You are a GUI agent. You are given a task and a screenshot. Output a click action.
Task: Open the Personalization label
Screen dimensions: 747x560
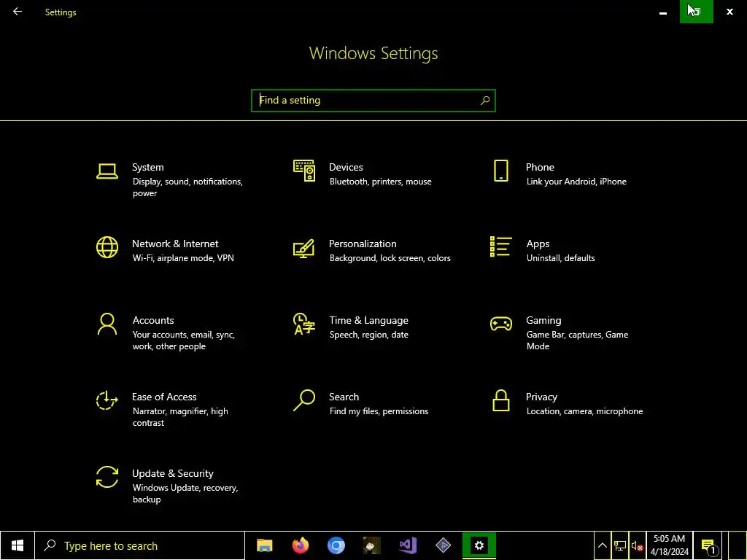(363, 244)
